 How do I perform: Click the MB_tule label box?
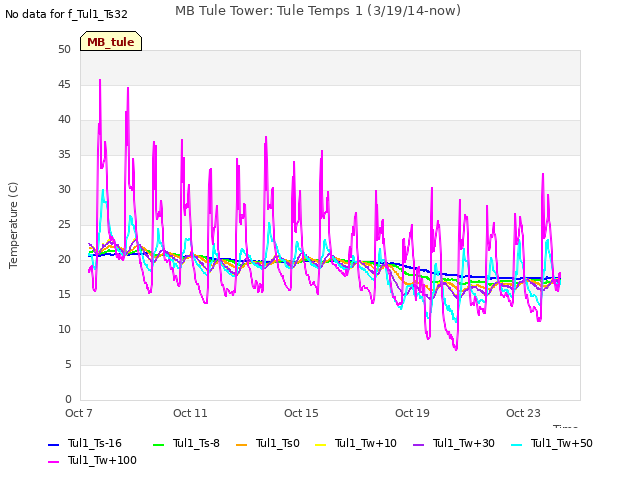(x=111, y=41)
